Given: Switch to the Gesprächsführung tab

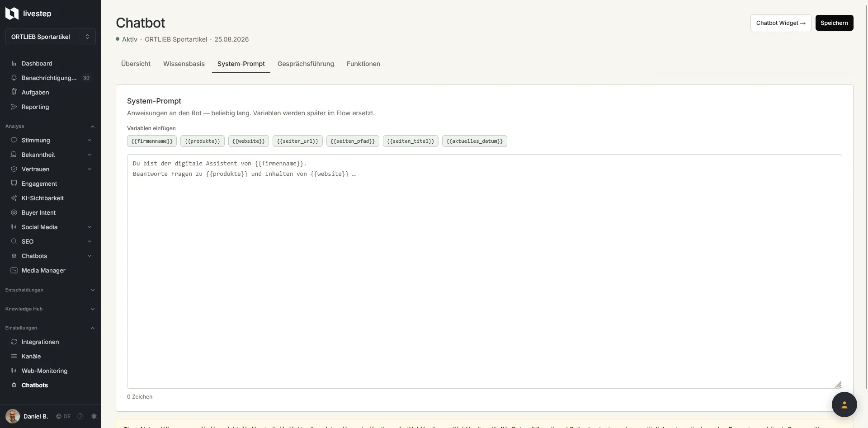Looking at the screenshot, I should pos(306,64).
